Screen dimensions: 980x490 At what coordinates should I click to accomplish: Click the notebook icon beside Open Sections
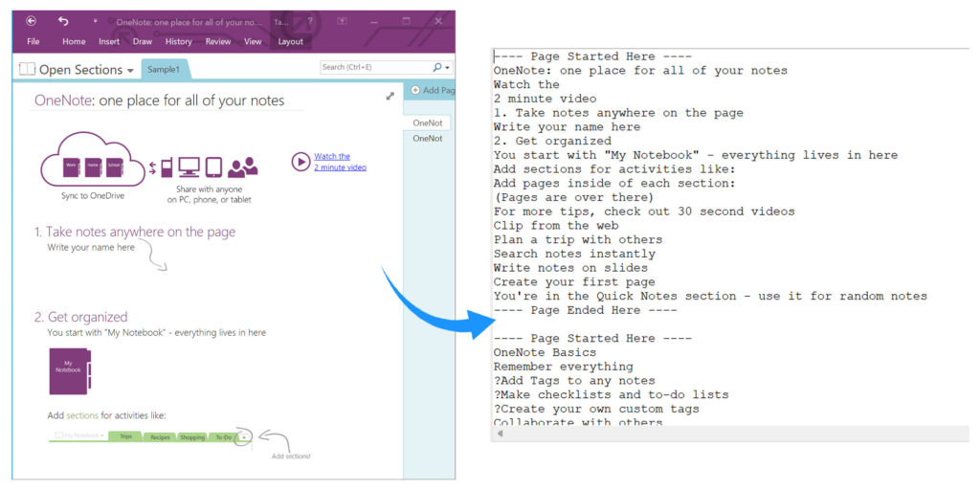coord(27,69)
